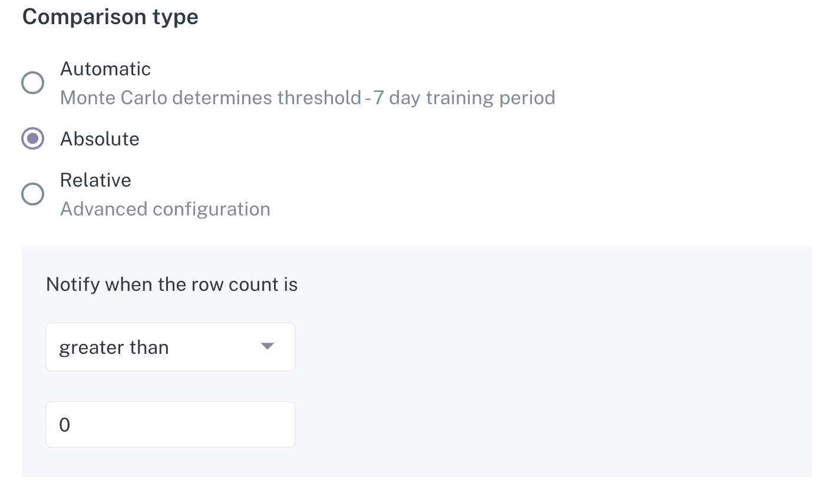
Task: Click "Notify when the row count is" label
Action: pyautogui.click(x=171, y=284)
